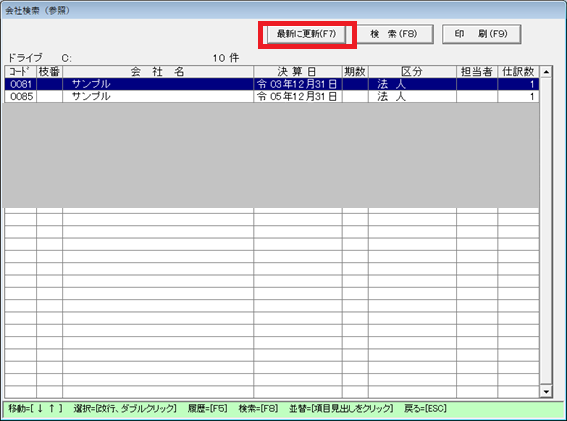
Task: Sort by the 会社名 column header
Action: point(158,72)
